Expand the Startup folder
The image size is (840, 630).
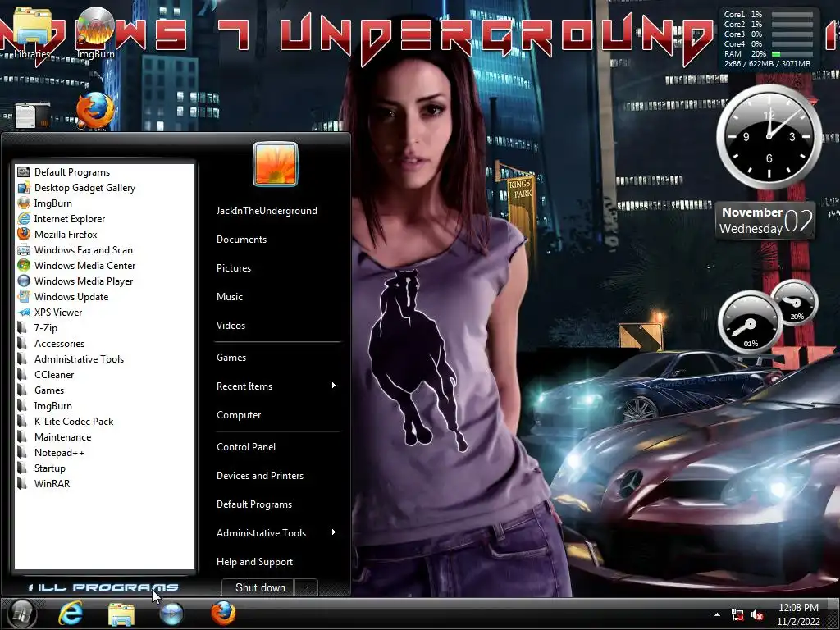coord(104,468)
